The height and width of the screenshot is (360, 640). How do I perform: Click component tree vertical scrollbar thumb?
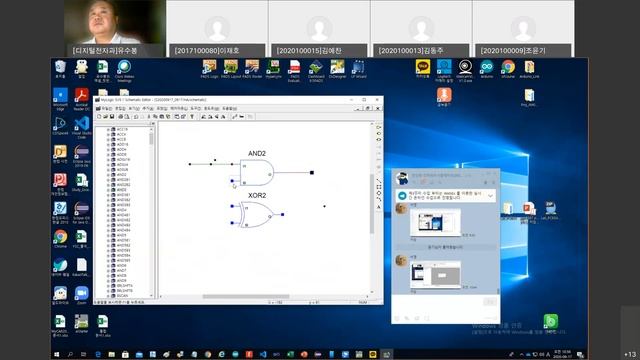point(151,139)
